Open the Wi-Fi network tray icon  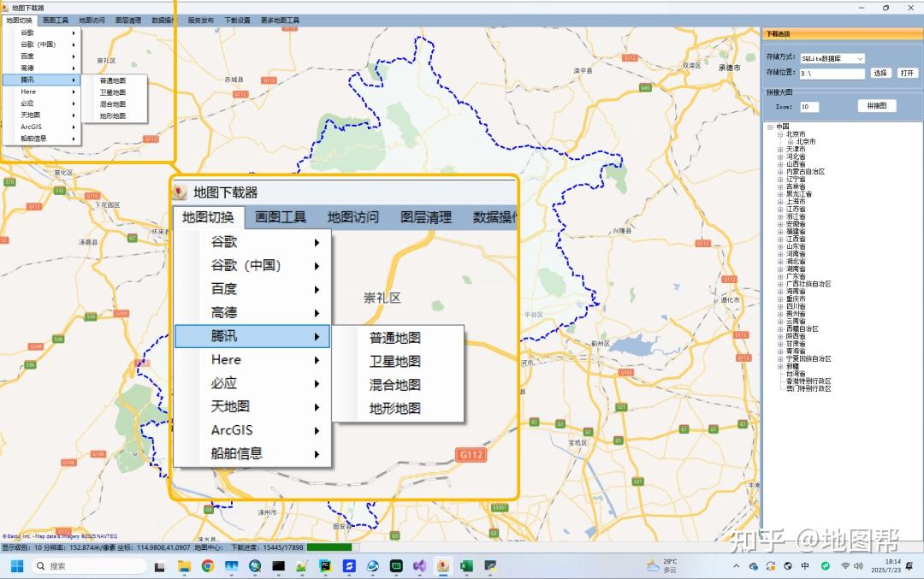point(845,566)
